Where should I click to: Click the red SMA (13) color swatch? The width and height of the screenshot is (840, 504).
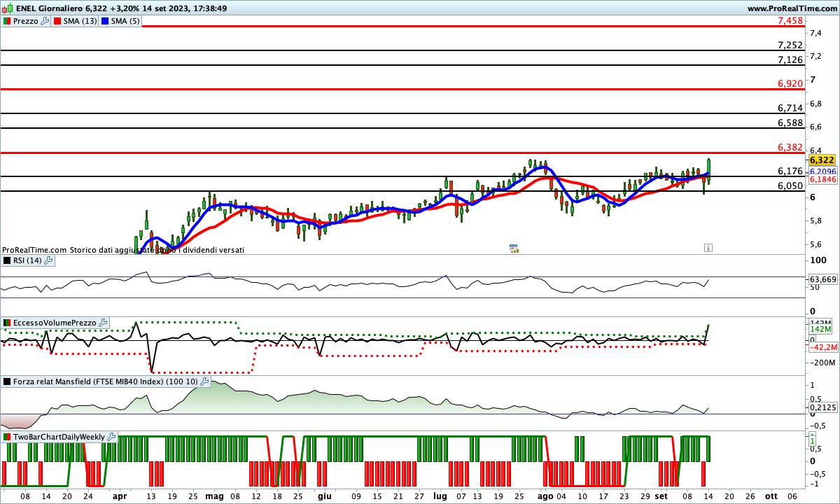click(59, 21)
